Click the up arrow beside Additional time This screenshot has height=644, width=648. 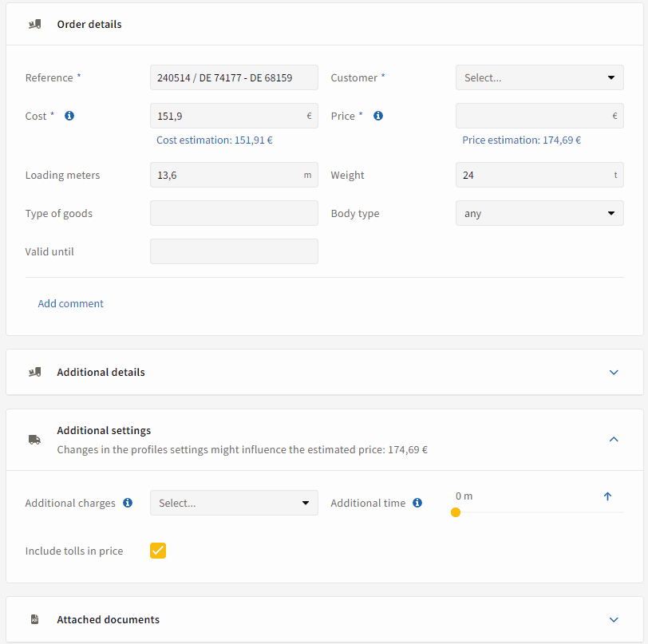tap(607, 496)
